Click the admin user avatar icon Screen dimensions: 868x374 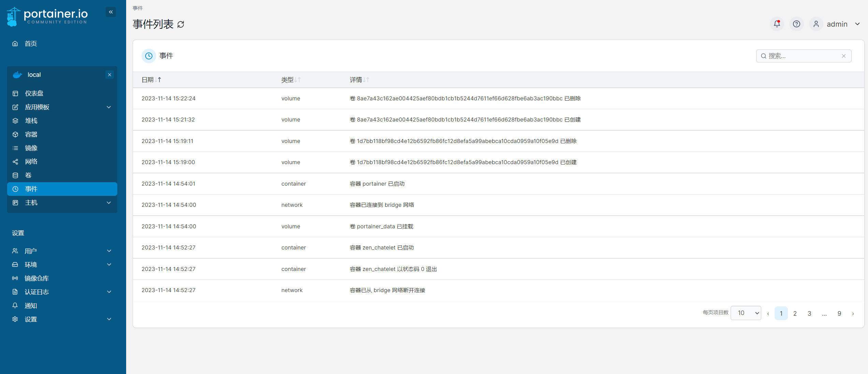(x=816, y=24)
